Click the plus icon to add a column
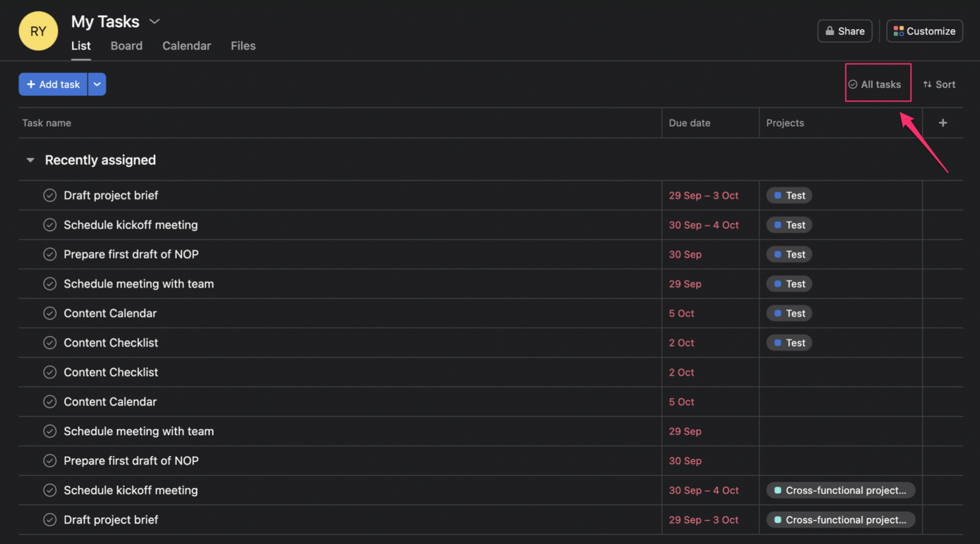 click(942, 123)
